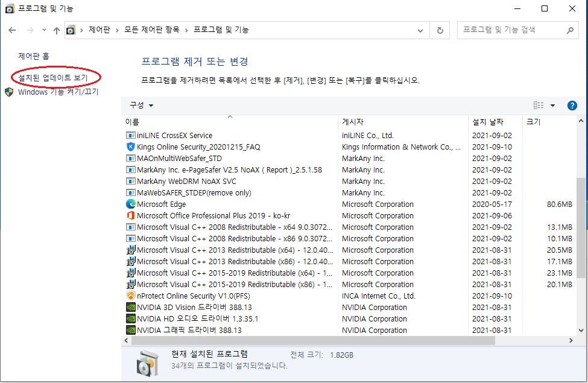Open recent locations chevron beside navigation arrows

[44, 30]
